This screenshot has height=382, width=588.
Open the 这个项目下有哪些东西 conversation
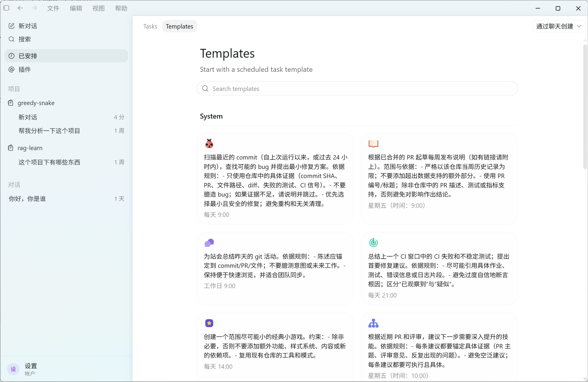point(66,162)
